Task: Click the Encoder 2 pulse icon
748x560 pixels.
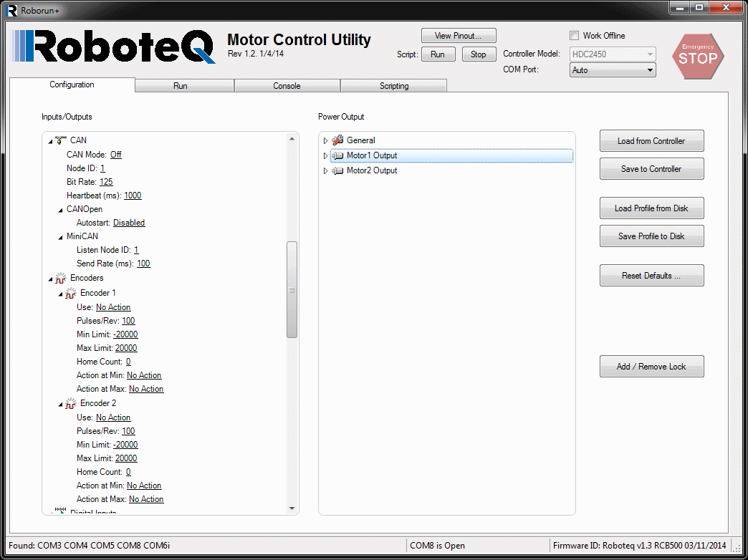Action: (x=71, y=404)
